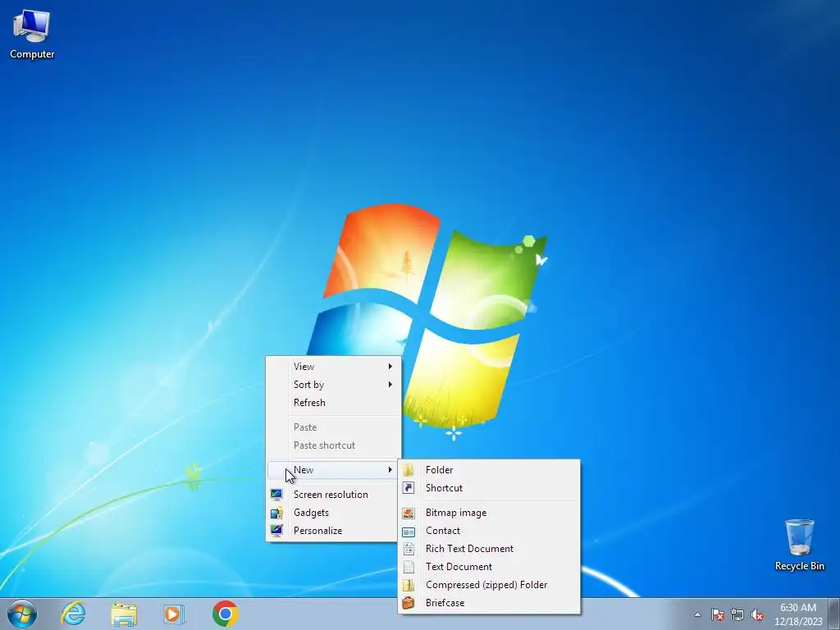
Task: Choose Refresh in the context menu
Action: [x=333, y=403]
